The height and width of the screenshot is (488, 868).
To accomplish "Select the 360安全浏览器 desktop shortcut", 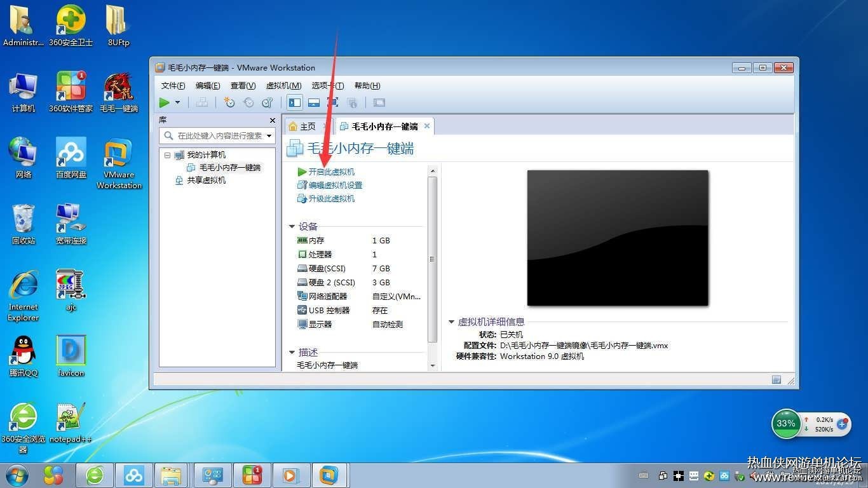I will point(24,428).
